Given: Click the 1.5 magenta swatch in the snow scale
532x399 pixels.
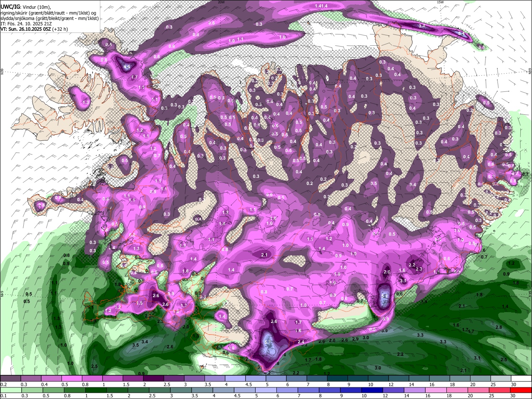Looking at the screenshot, I should pos(133,379).
